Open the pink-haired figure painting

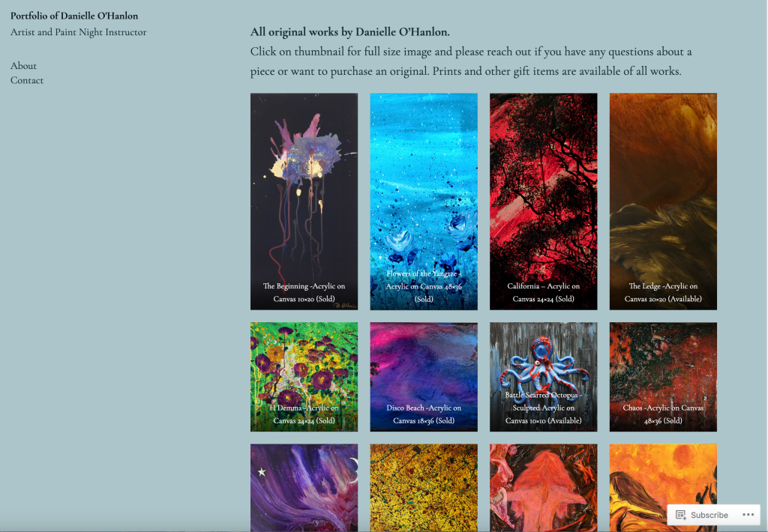(x=544, y=488)
